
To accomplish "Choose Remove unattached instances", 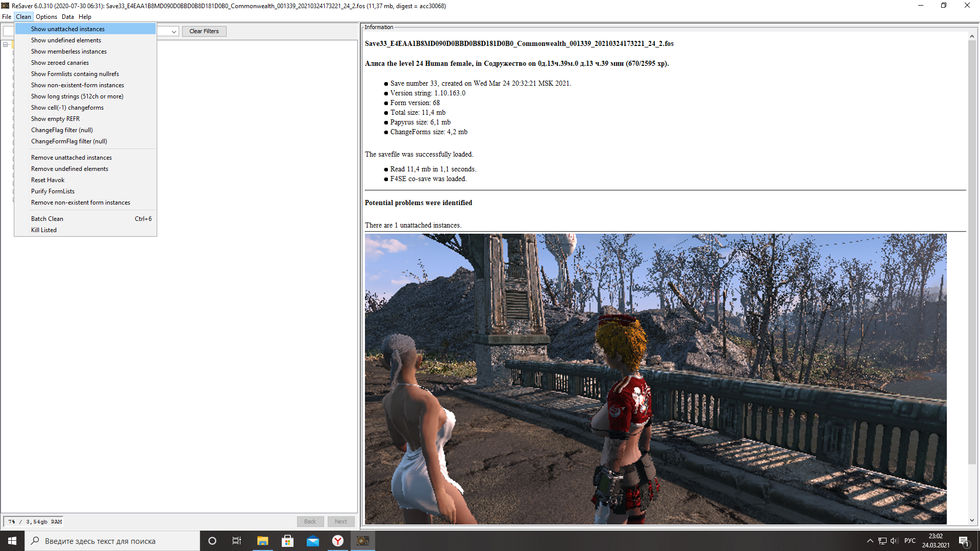I will click(x=71, y=158).
